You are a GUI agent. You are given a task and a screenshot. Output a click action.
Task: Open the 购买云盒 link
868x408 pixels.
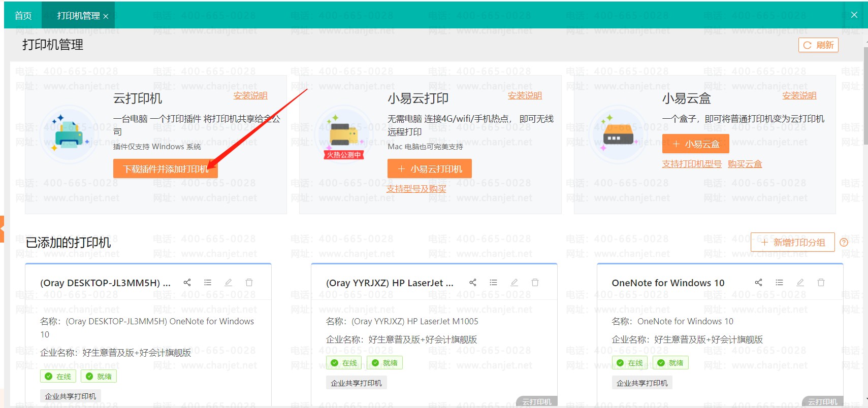pyautogui.click(x=745, y=164)
